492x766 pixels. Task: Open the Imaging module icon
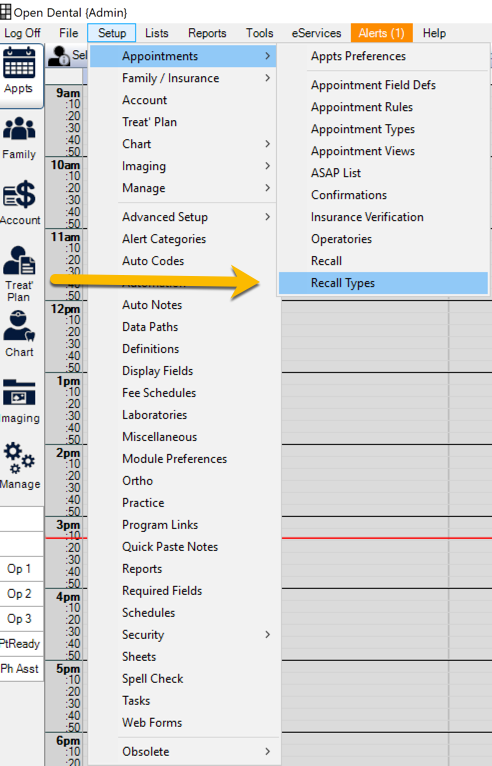(19, 392)
